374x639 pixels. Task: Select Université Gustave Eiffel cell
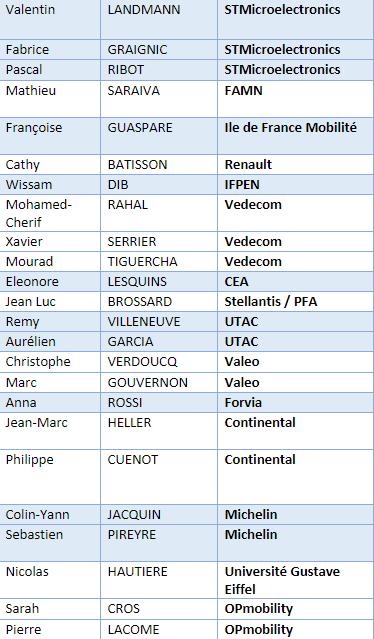click(296, 580)
